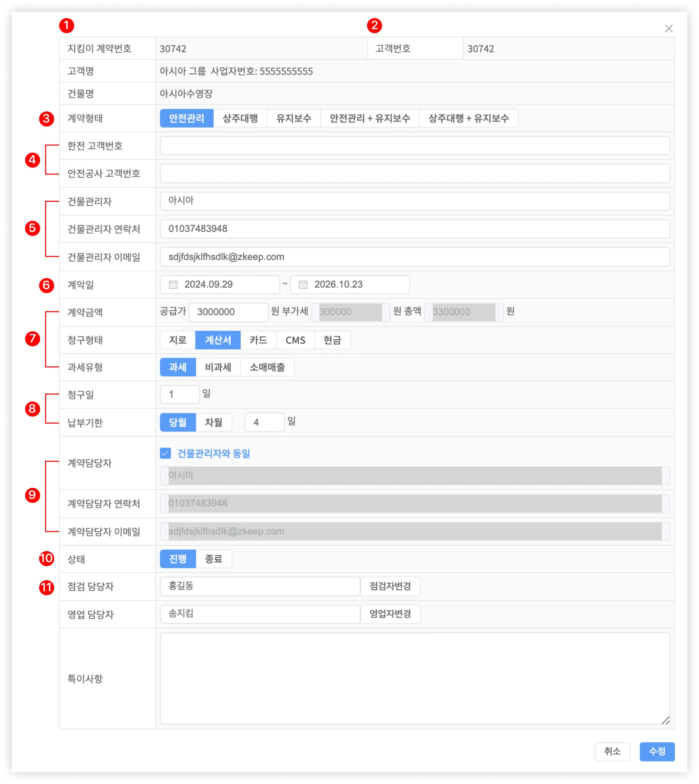The image size is (699, 784).
Task: Choose 카드 billing type
Action: pos(258,340)
